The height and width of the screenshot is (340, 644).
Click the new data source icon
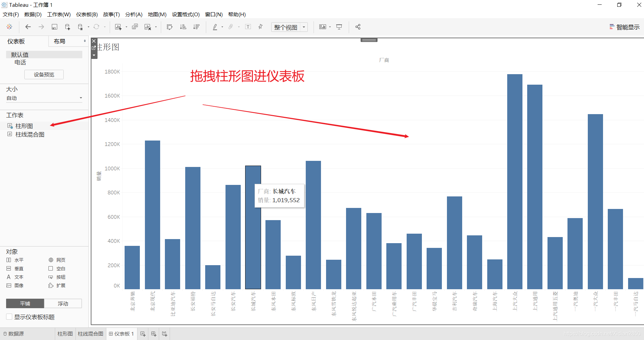click(68, 27)
